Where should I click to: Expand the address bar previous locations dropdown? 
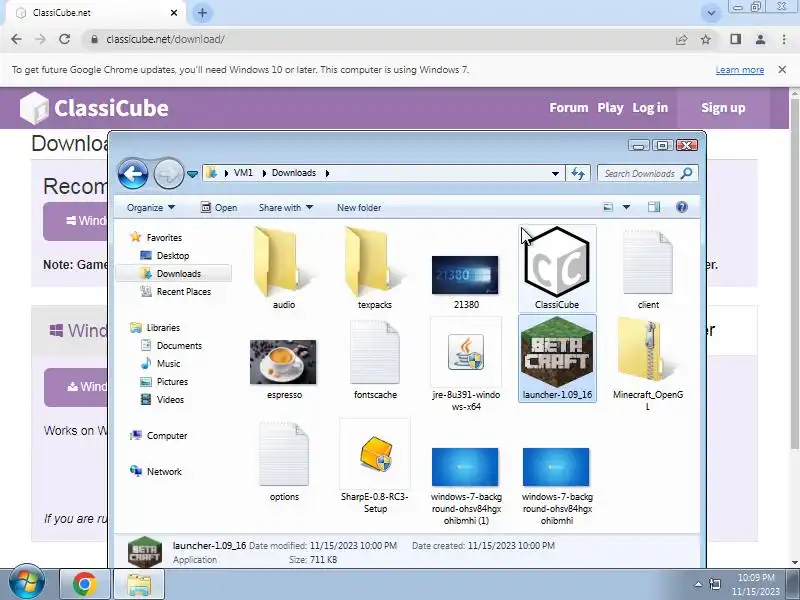click(555, 173)
